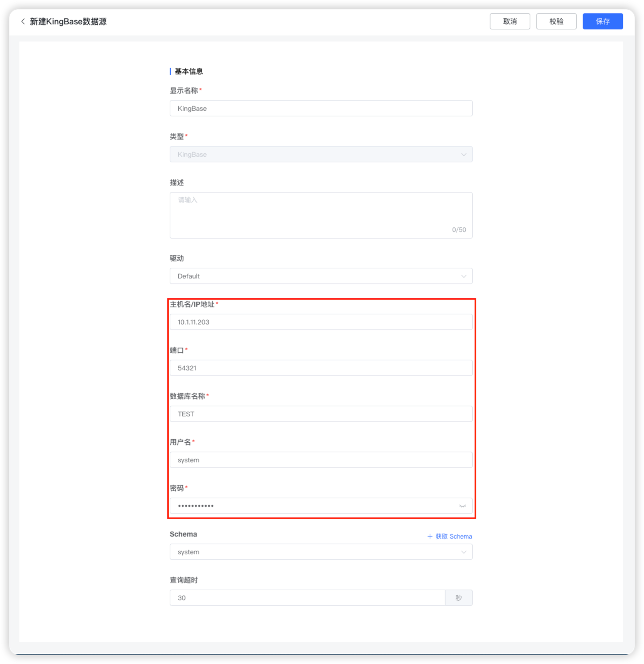644x664 pixels.
Task: Focus the 端口 field showing 54321
Action: tap(321, 368)
